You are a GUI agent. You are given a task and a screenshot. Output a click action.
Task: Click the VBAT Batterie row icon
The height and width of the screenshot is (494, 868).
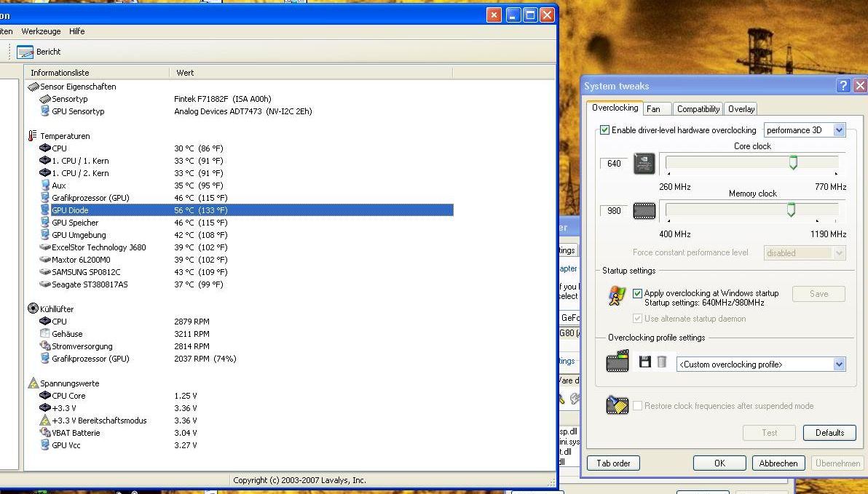pyautogui.click(x=45, y=433)
